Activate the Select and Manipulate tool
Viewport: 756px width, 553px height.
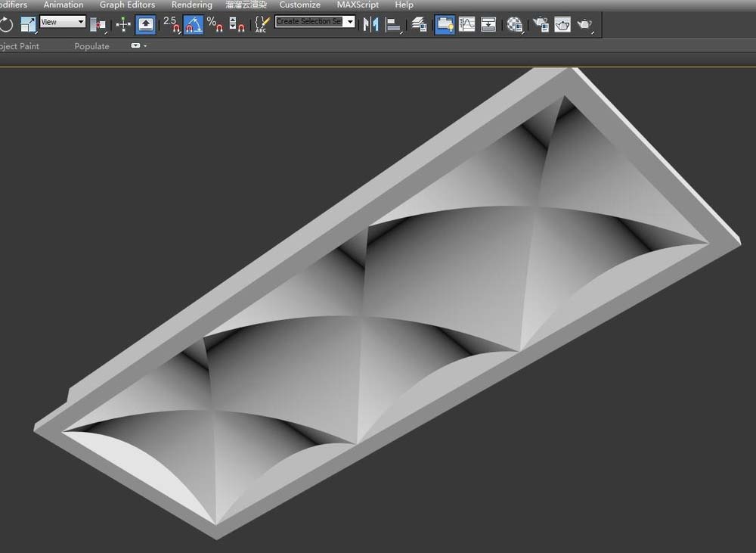point(123,24)
